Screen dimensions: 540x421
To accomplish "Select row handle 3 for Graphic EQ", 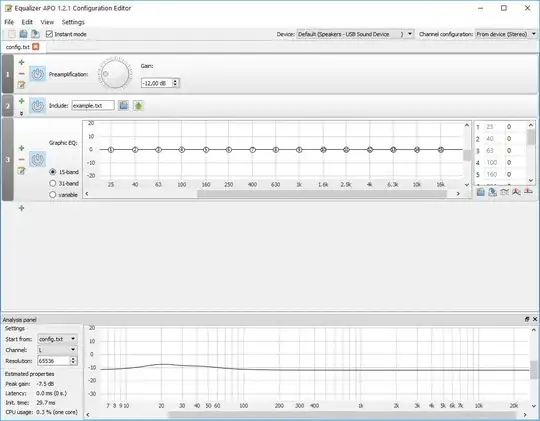I will click(8, 160).
